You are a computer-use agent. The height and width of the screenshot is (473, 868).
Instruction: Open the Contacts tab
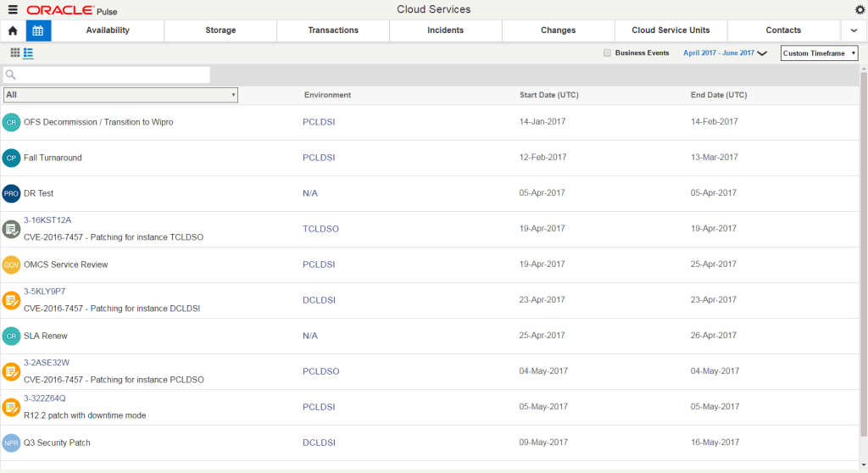783,31
